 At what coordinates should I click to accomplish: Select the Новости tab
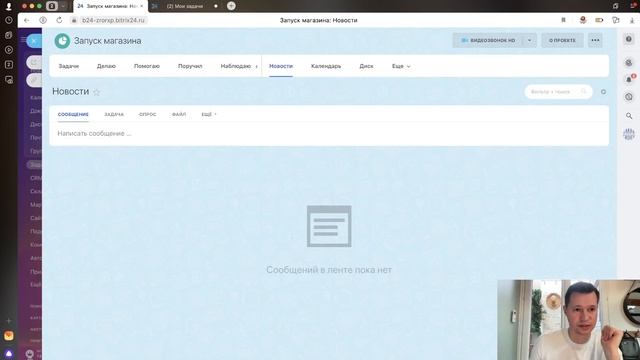281,66
